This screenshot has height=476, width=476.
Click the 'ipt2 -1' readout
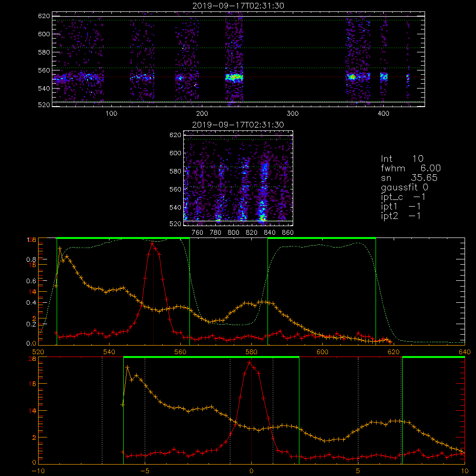click(x=401, y=216)
